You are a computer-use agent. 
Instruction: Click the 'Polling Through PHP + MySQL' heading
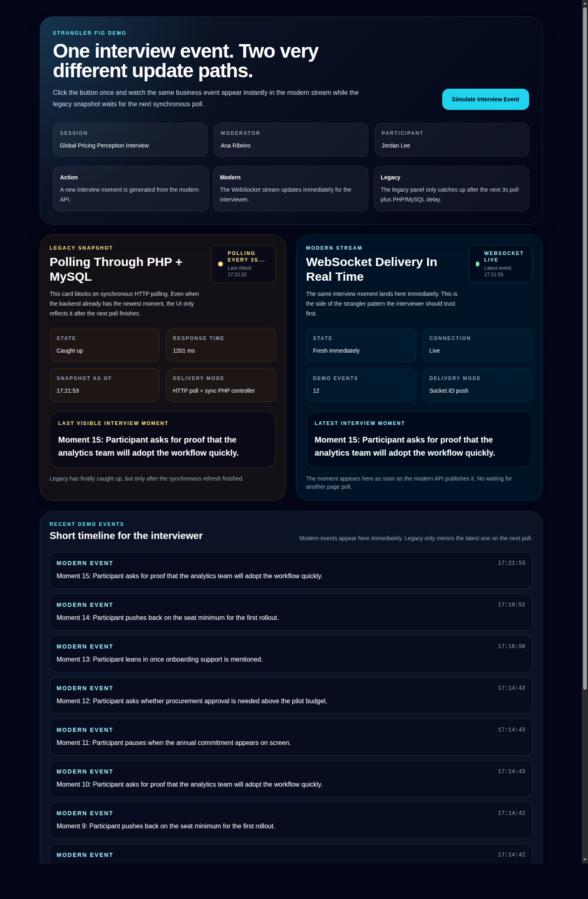[116, 269]
